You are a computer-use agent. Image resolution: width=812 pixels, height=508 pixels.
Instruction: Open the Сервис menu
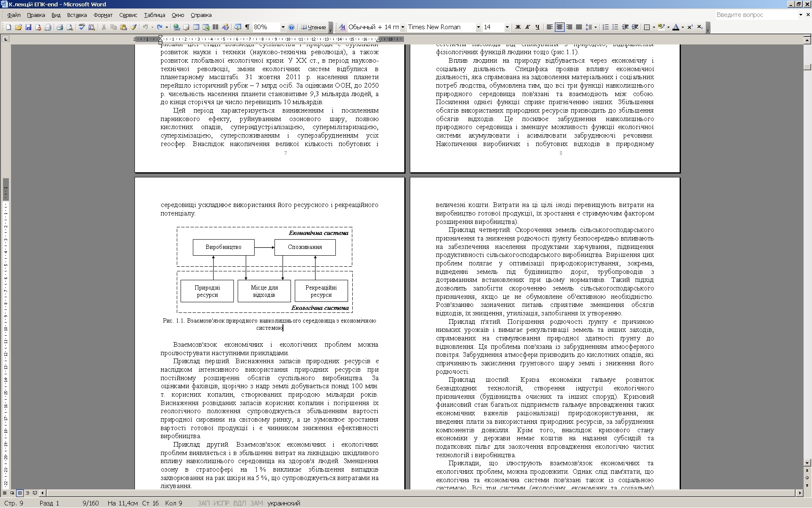click(x=128, y=15)
